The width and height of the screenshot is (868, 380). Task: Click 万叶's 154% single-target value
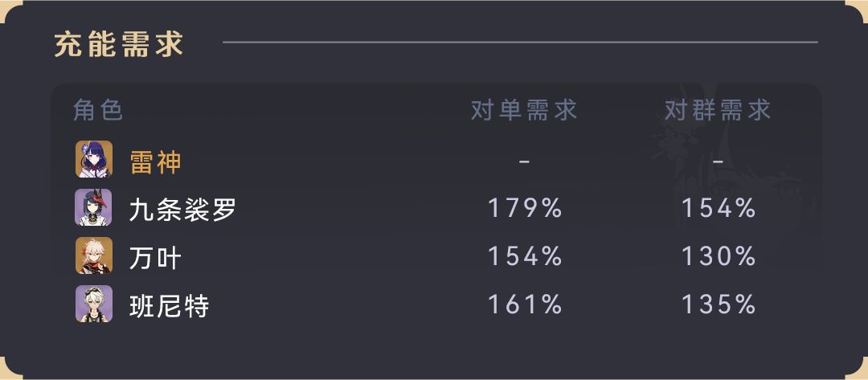[525, 257]
